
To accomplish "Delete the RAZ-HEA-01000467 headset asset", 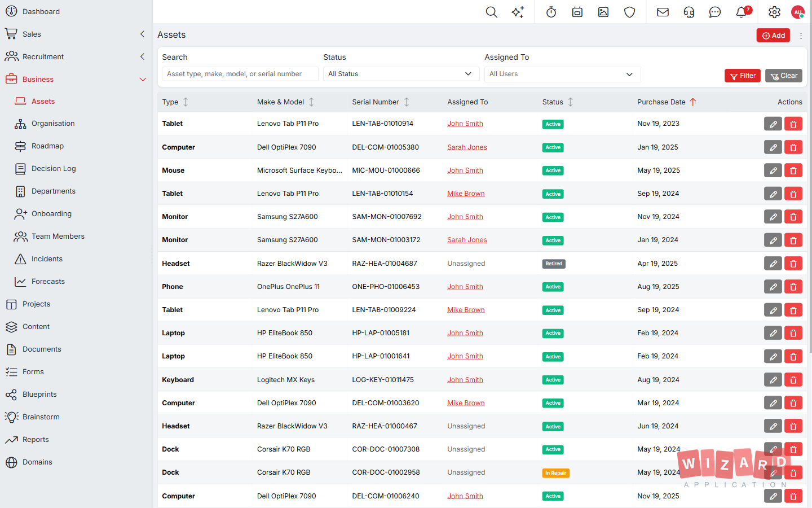I will point(793,426).
